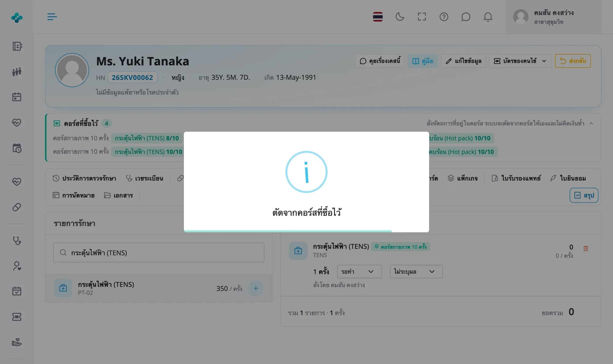This screenshot has height=364, width=613.
Task: Toggle dark mode moon icon
Action: [400, 17]
